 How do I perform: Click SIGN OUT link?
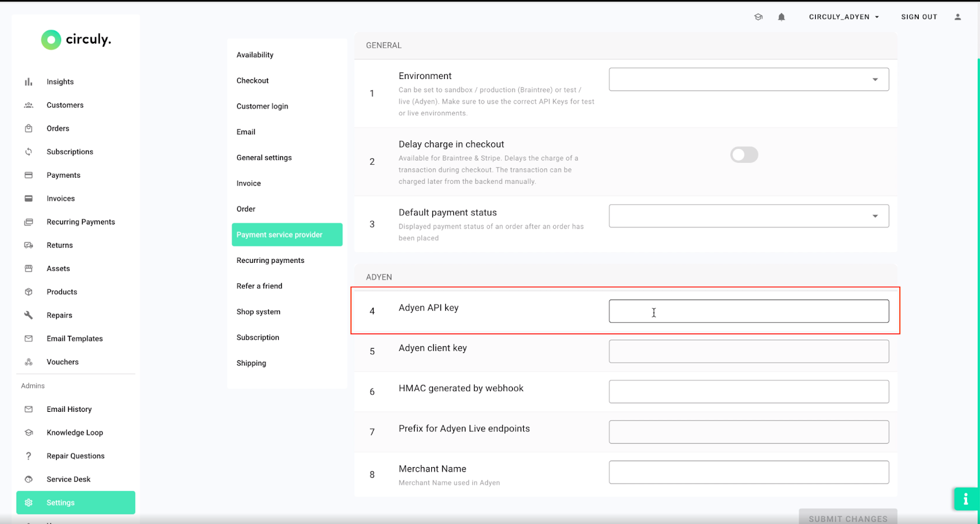pos(919,17)
